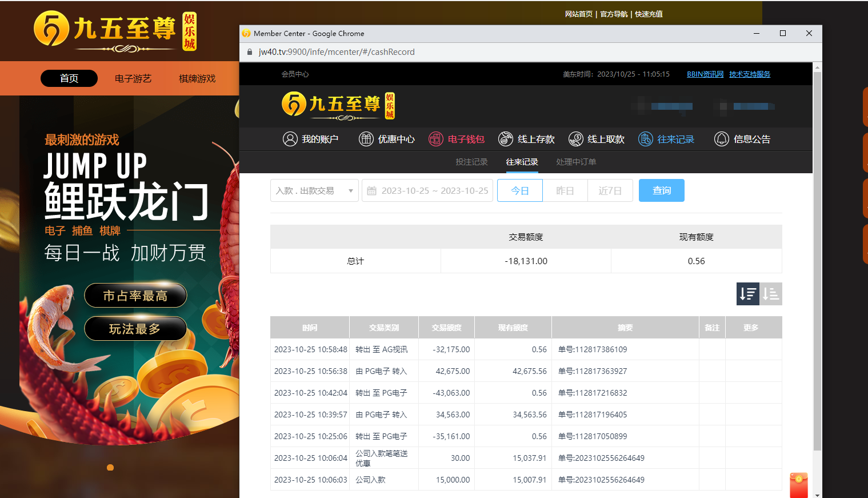
Task: Open the BBIN资讯网 link
Action: tap(705, 74)
